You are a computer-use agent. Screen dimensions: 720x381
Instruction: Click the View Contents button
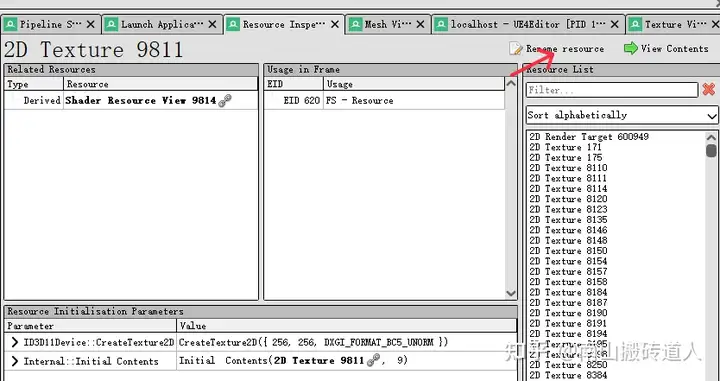(x=666, y=48)
